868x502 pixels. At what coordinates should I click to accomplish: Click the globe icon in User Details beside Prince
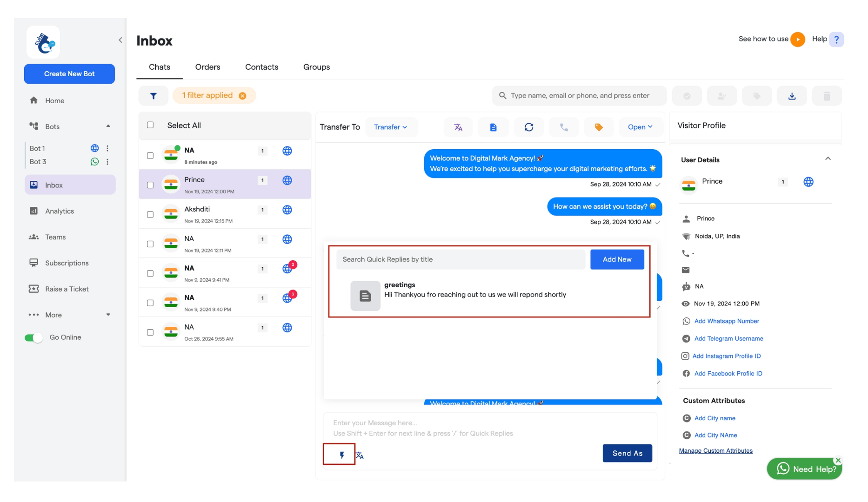pos(808,182)
